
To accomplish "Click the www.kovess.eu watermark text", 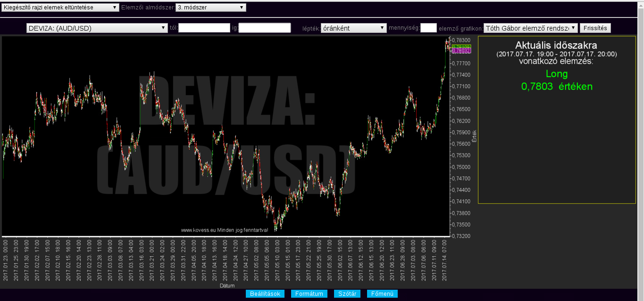I will point(225,230).
